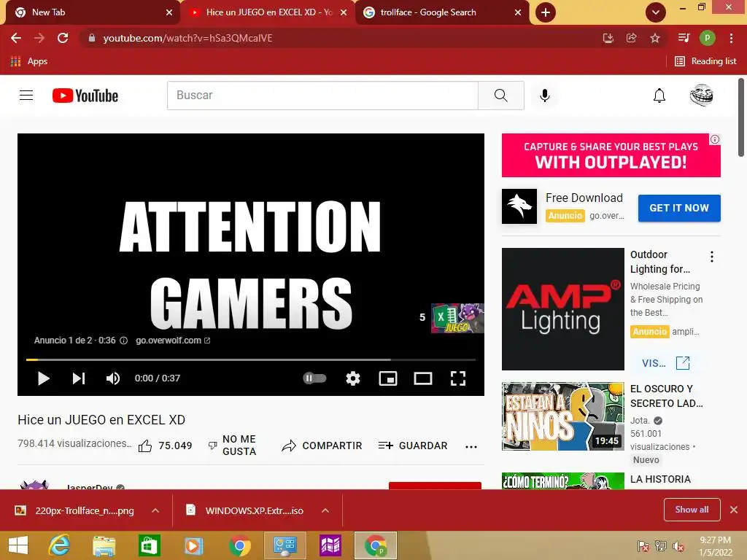Open the AMP Lighting ad thumbnail
Viewport: 747px width, 560px height.
tap(562, 308)
